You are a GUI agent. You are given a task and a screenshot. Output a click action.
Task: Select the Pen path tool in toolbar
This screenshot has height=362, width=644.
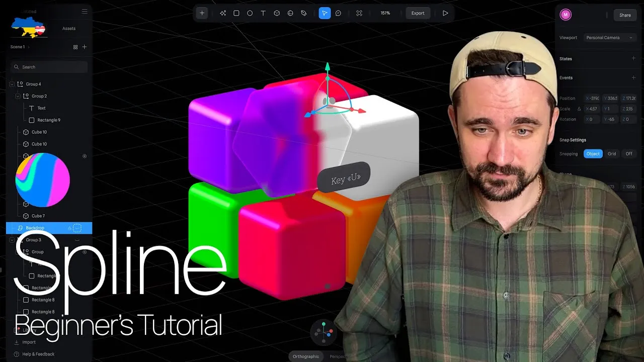(304, 13)
